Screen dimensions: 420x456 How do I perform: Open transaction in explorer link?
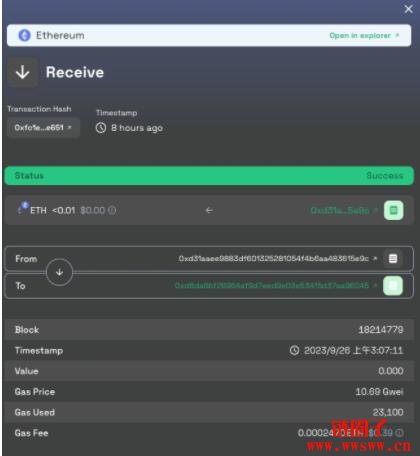pyautogui.click(x=364, y=35)
